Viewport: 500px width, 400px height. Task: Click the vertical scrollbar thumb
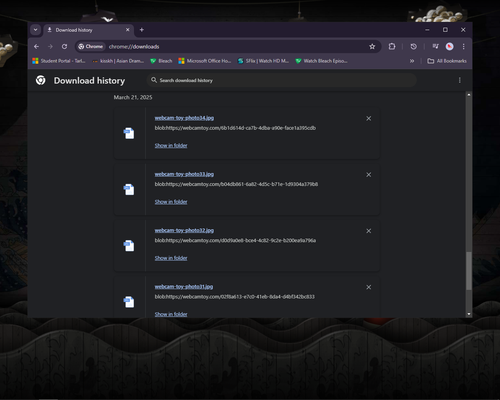469,271
